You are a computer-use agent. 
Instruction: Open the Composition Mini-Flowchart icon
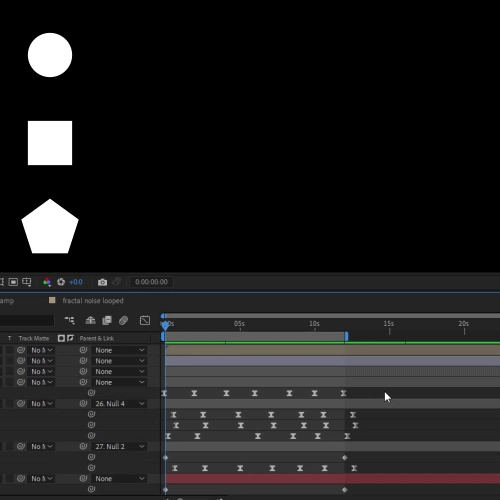[69, 321]
